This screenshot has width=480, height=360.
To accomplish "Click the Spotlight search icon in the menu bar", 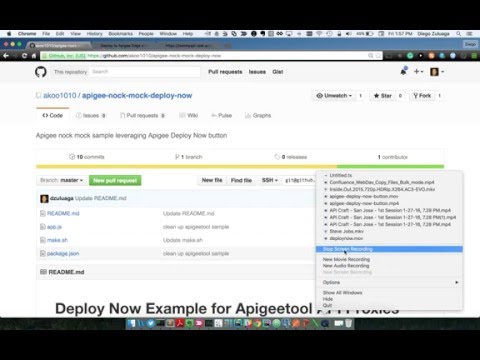I will coord(459,34).
